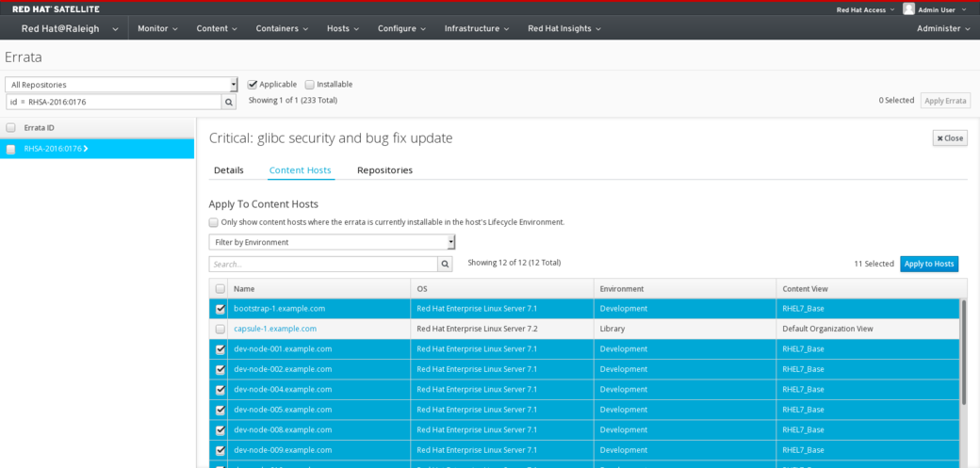Uncheck dev-node-002.example.com checkbox

tap(220, 369)
